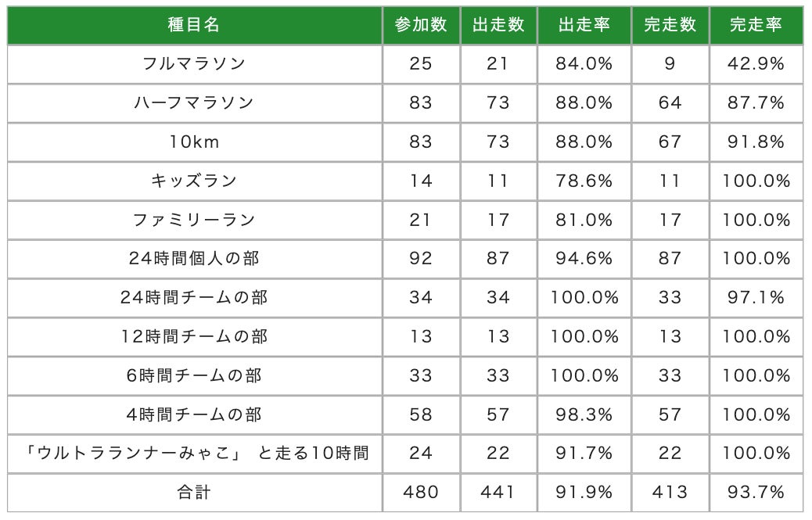Select the フルマラソン row label

point(194,64)
